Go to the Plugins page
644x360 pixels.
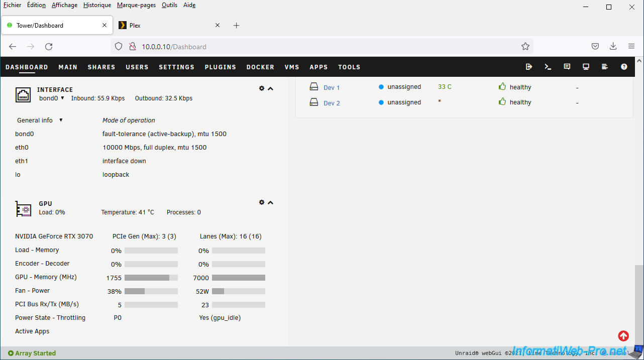pos(220,67)
